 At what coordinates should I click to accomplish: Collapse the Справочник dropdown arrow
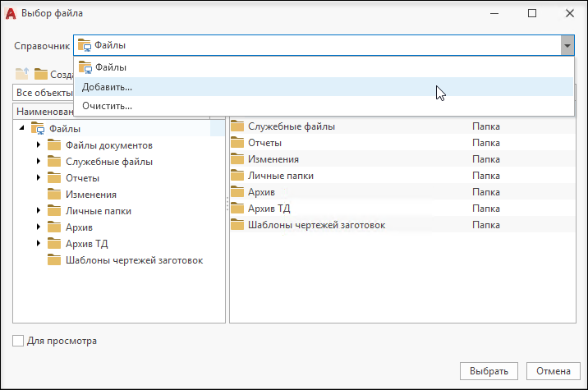click(567, 45)
